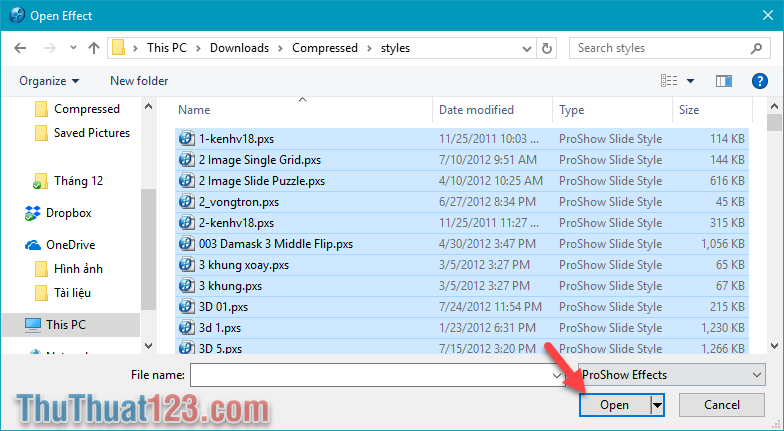The image size is (784, 431).
Task: Select This PC in address path
Action: click(x=166, y=48)
